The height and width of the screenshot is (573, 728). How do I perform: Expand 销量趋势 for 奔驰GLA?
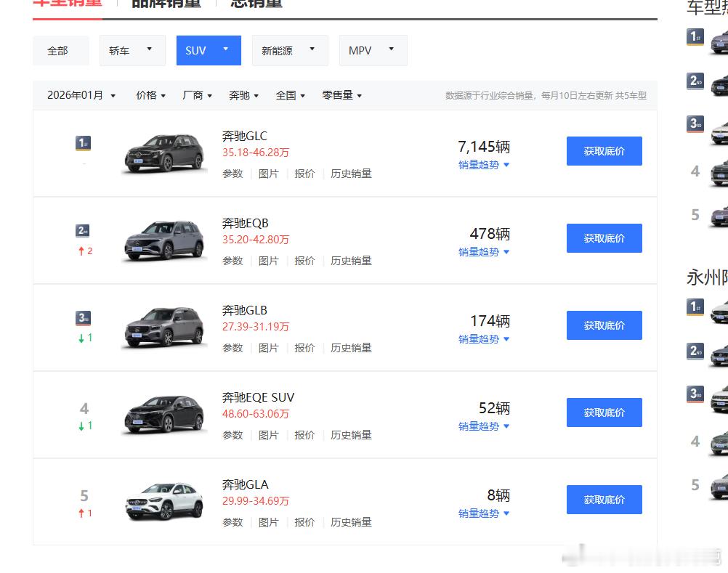pos(483,513)
